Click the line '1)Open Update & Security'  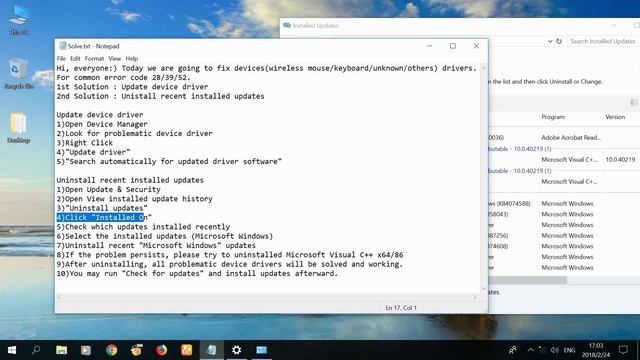click(109, 189)
